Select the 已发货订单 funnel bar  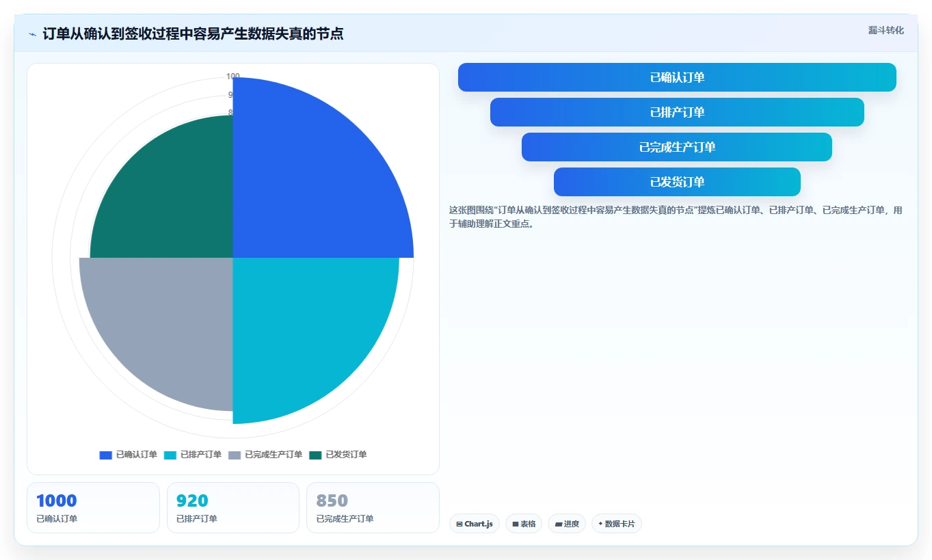point(677,182)
